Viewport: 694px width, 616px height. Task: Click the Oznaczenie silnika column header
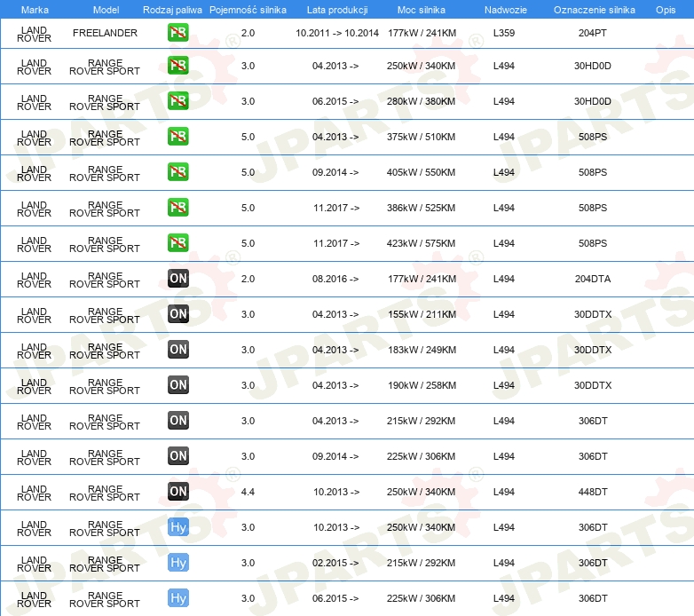(594, 10)
